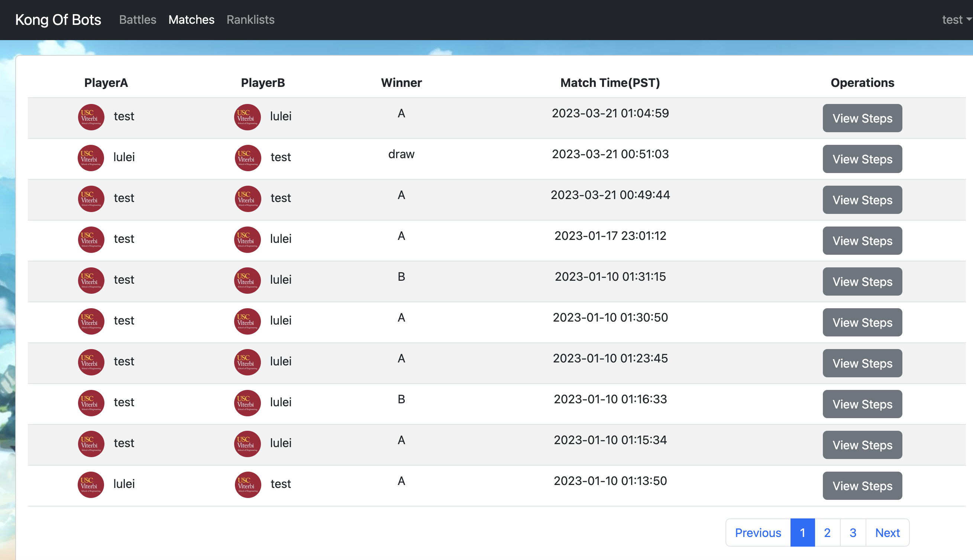The image size is (973, 560).
Task: Go to page 3 of matches
Action: pyautogui.click(x=853, y=533)
